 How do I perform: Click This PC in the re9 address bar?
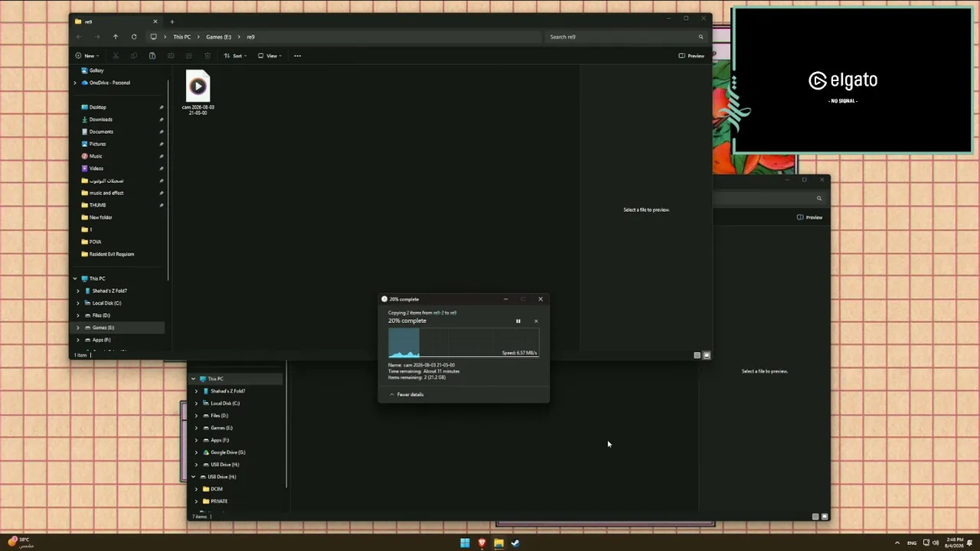182,37
